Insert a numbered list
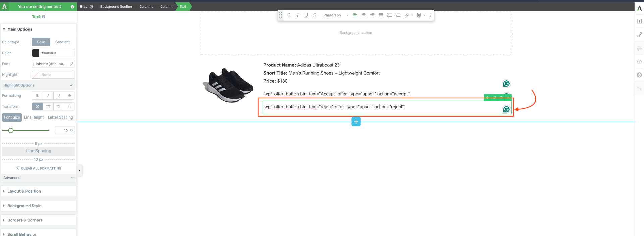Image resolution: width=644 pixels, height=236 pixels. pos(398,15)
